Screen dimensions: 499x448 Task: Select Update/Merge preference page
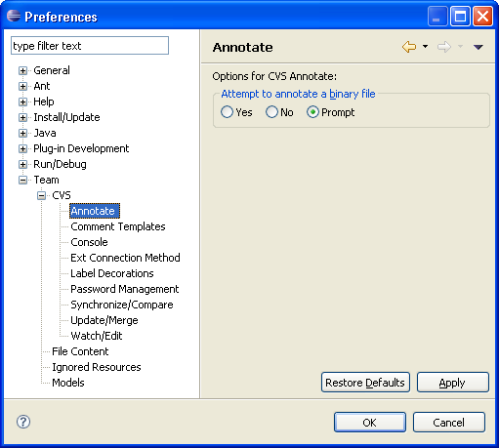tap(104, 320)
